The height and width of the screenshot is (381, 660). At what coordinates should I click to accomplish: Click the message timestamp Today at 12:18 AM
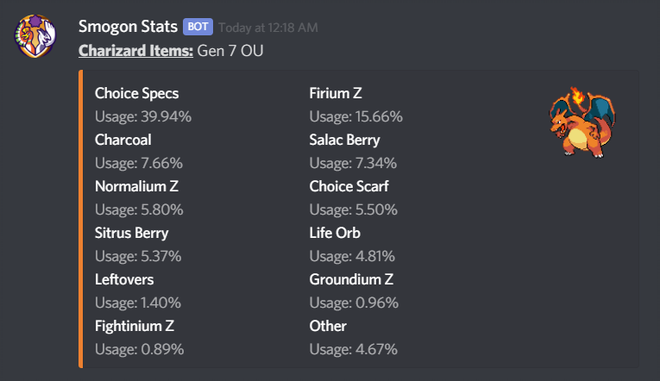tap(268, 28)
